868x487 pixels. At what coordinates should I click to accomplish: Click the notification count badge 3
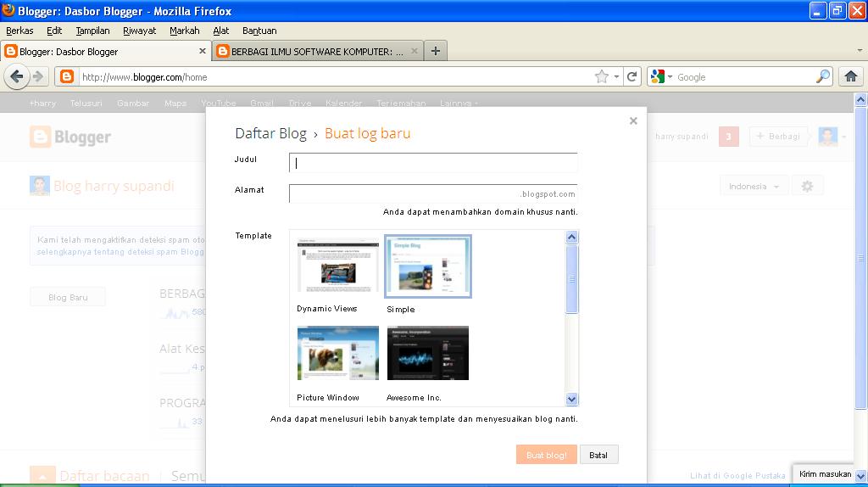tap(728, 137)
